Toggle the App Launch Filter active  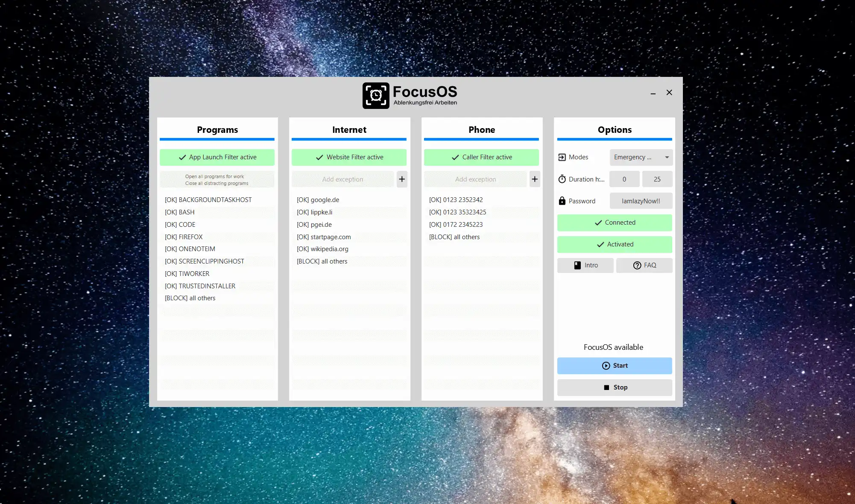(x=218, y=157)
